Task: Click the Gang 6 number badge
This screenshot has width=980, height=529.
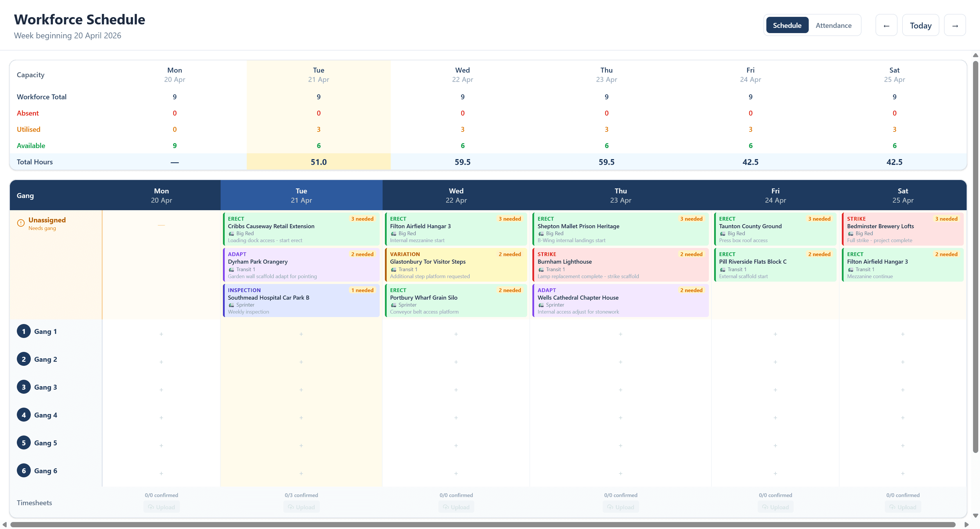Action: [24, 471]
